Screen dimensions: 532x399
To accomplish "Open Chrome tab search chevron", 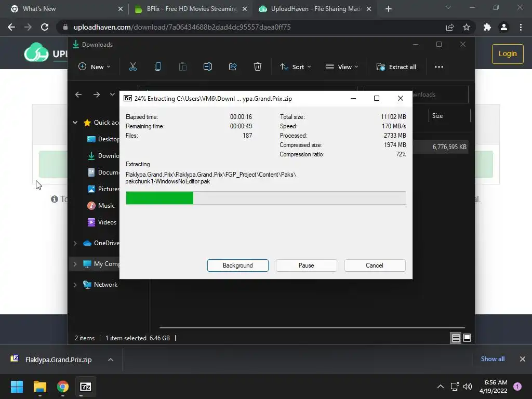I will coord(448,7).
